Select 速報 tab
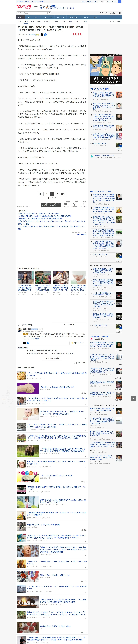 pyautogui.click(x=28, y=17)
